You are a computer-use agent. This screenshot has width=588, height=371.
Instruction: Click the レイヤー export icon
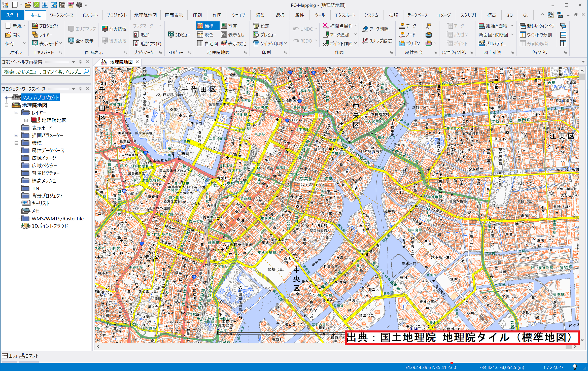point(43,35)
